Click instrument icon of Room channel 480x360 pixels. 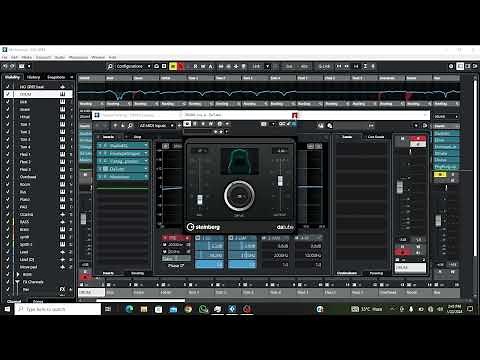click(x=62, y=184)
